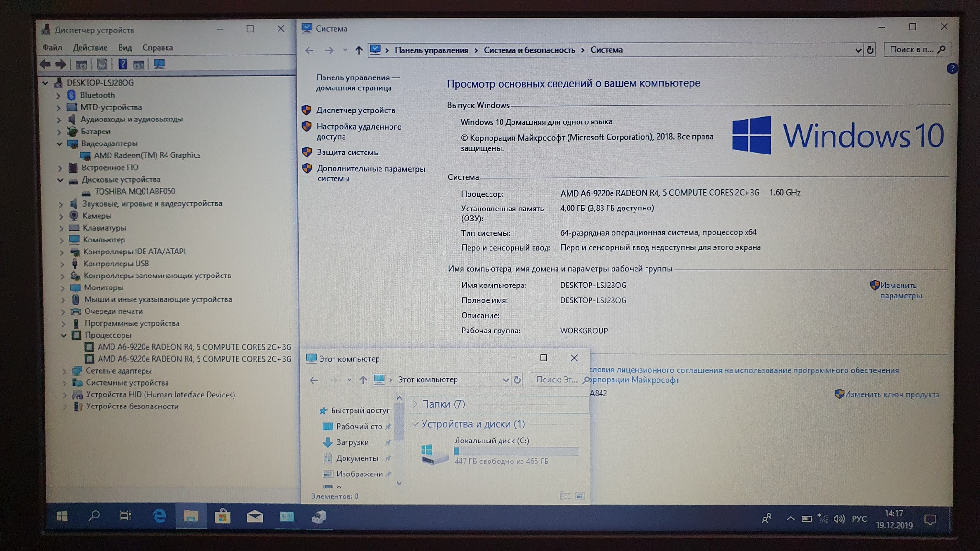The width and height of the screenshot is (980, 551).
Task: Collapse the Процессоры node
Action: (63, 335)
